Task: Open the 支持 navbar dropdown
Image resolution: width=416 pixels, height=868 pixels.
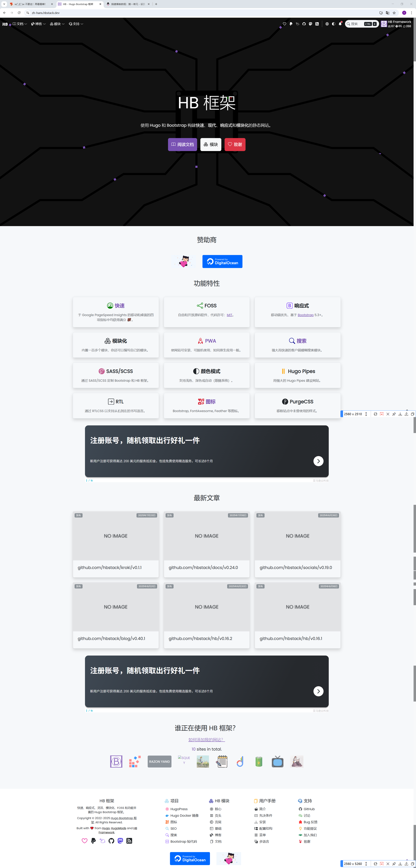Action: 76,24
